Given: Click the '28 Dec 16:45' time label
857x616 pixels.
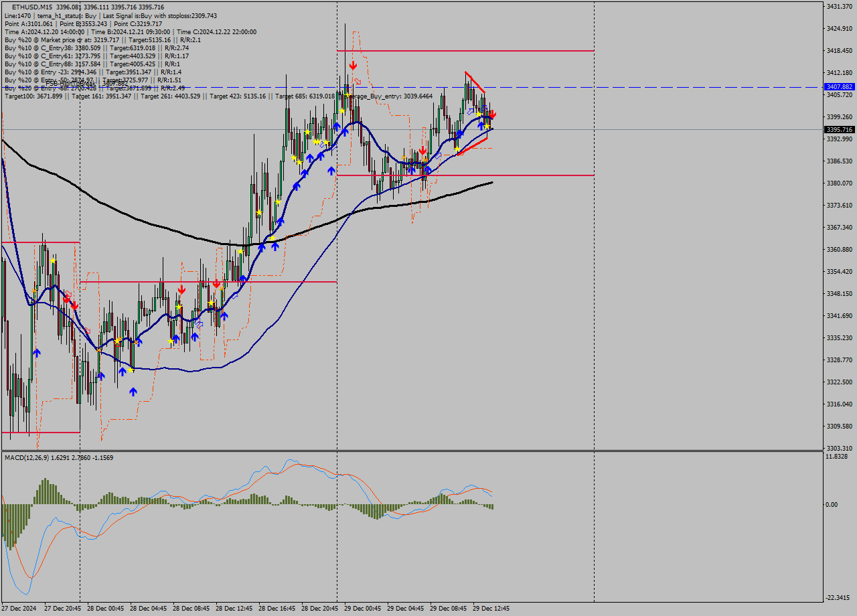Looking at the screenshot, I should point(277,609).
